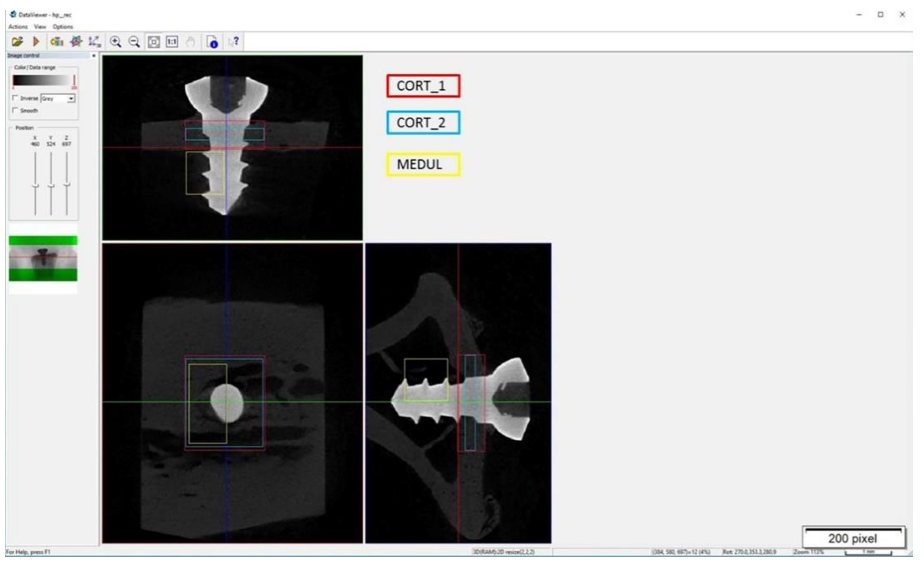Open the Options menu
This screenshot has width=924, height=564.
point(63,27)
